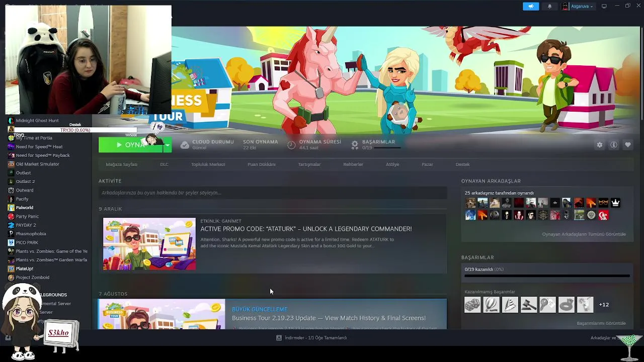Open game settings gear icon
Screen dimensions: 644x362
click(599, 145)
